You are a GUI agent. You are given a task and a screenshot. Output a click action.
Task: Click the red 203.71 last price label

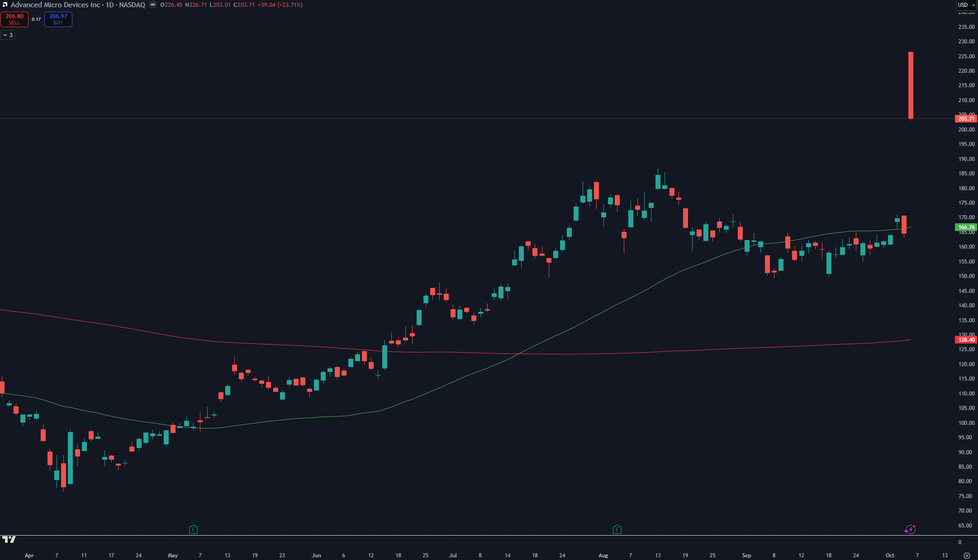pyautogui.click(x=966, y=119)
